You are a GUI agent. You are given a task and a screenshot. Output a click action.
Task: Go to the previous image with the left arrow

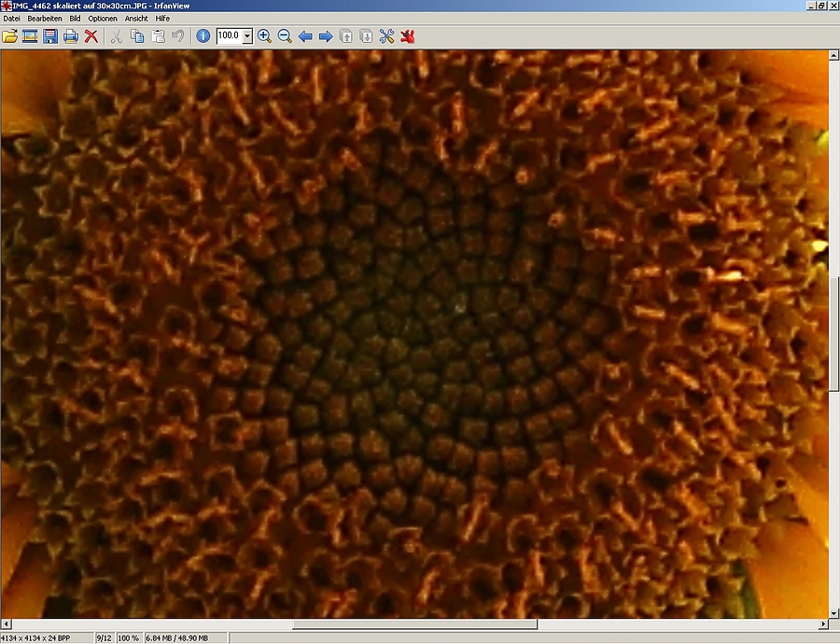coord(305,36)
